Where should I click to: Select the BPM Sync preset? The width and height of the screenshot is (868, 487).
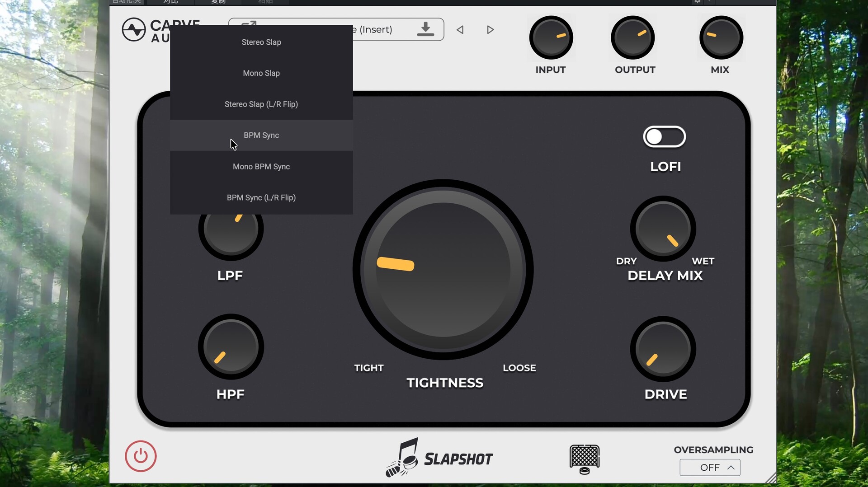(261, 135)
